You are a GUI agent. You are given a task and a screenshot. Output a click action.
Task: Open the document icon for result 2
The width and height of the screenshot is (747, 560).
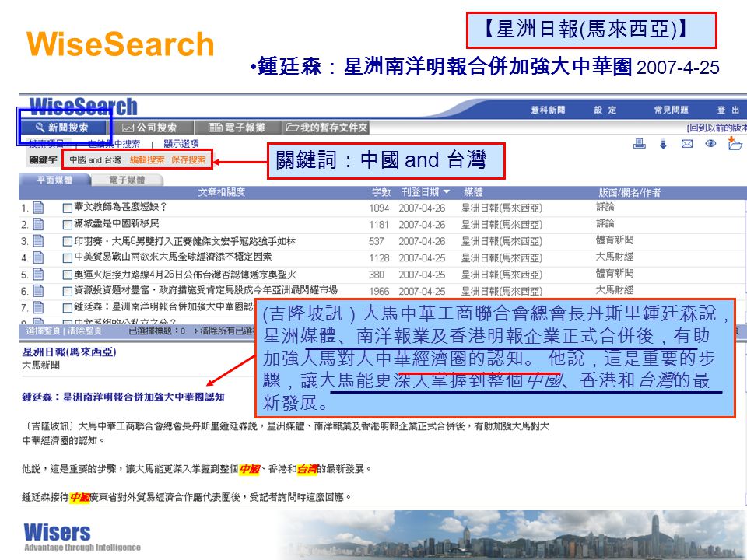tap(38, 224)
